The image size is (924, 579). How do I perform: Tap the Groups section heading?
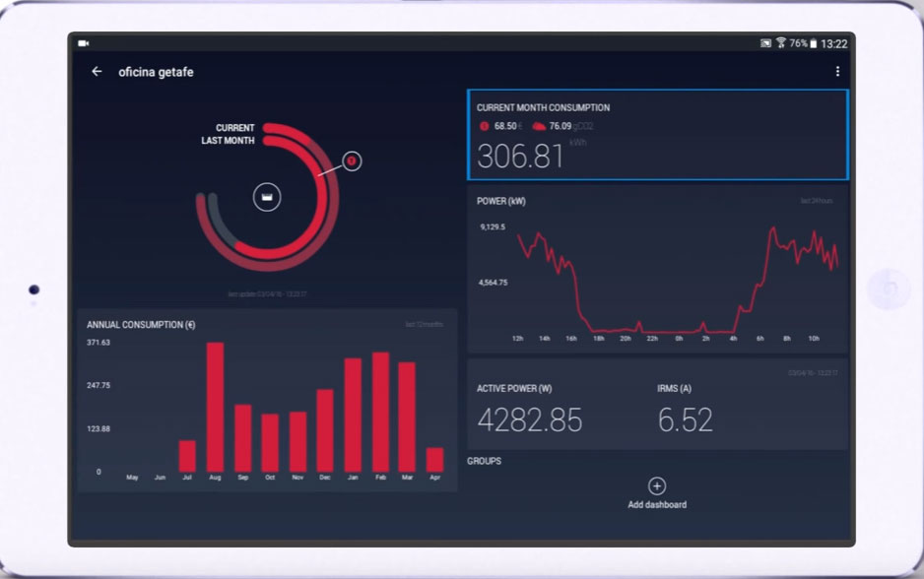coord(484,461)
